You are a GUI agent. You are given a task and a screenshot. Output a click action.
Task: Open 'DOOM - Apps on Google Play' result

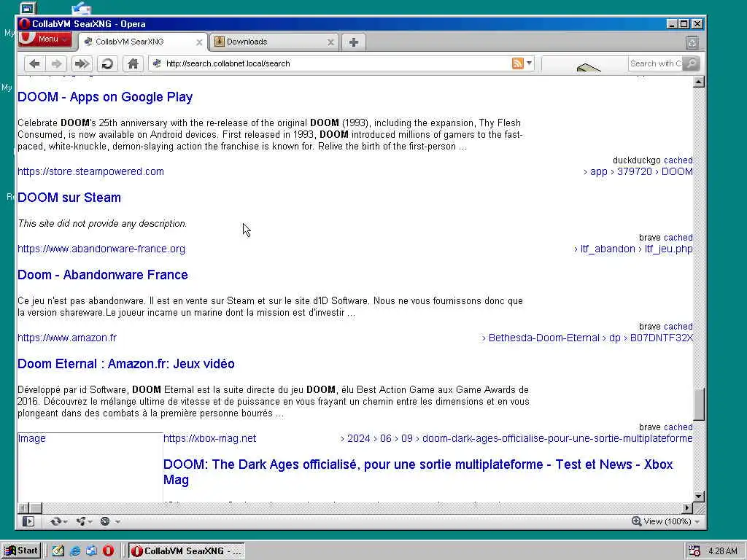(105, 97)
